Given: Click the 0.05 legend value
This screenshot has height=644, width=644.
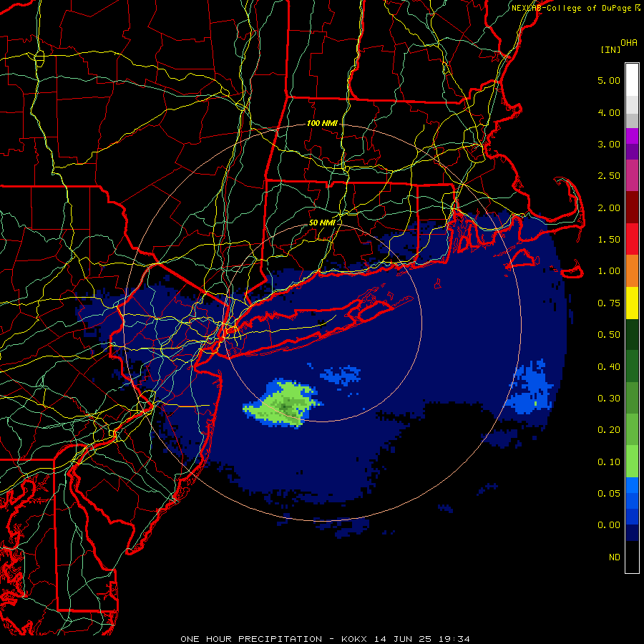Looking at the screenshot, I should tap(609, 494).
